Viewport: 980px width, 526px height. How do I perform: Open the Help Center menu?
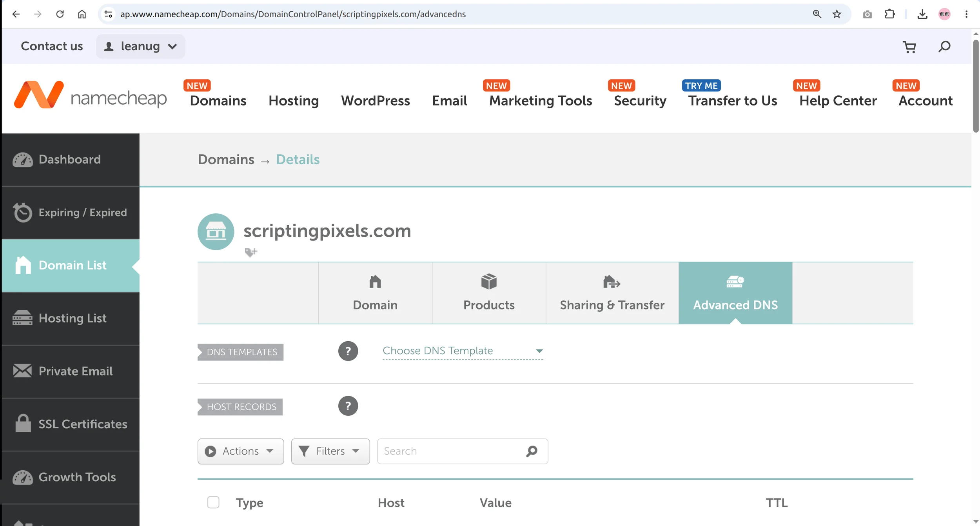[838, 101]
